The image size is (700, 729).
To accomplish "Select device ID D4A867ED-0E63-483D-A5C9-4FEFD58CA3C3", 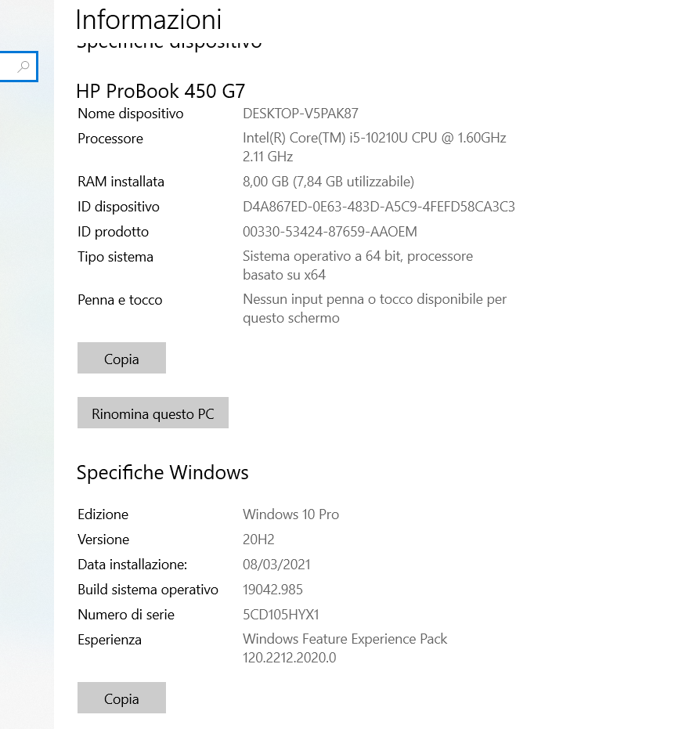I will [379, 207].
